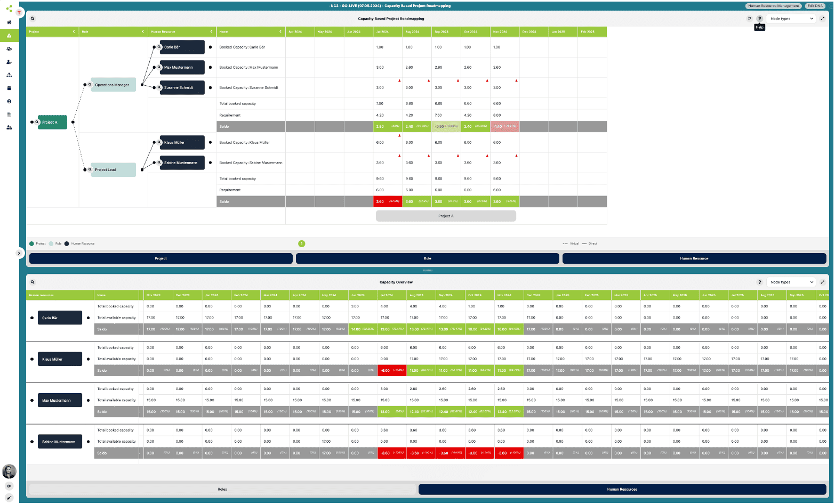The height and width of the screenshot is (504, 835).
Task: Collapse the Human Resource column
Action: [211, 31]
